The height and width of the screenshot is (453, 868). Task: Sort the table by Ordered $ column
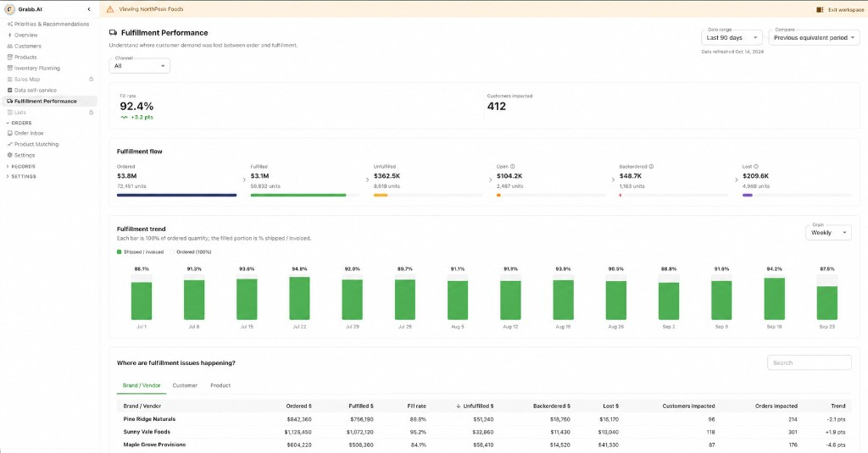click(298, 406)
